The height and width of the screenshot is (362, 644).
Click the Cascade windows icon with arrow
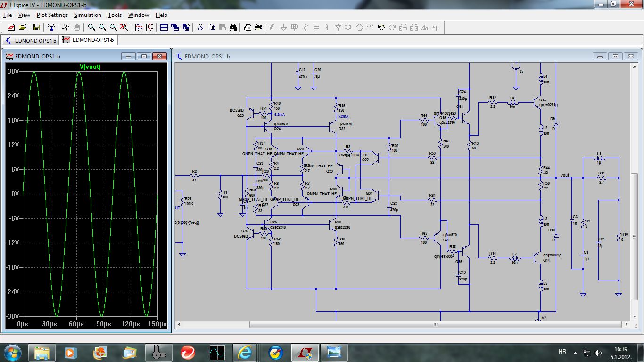pyautogui.click(x=186, y=27)
